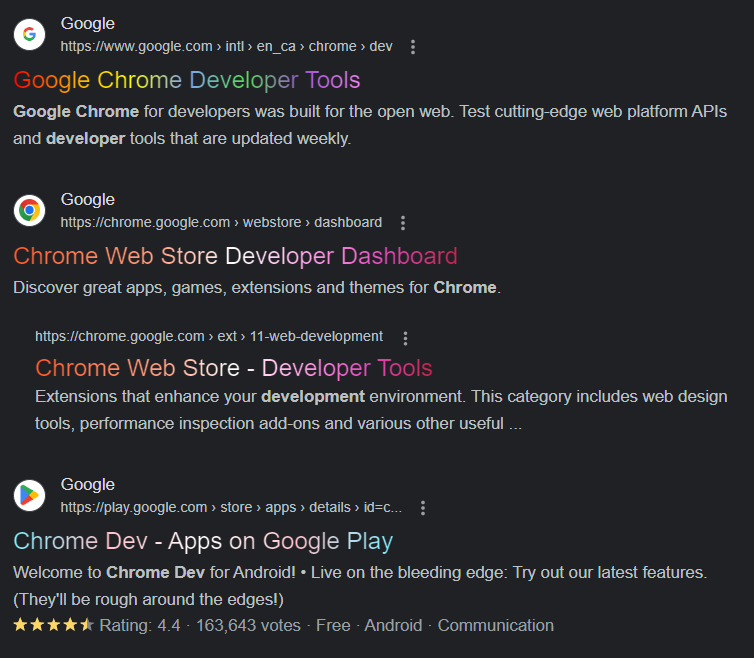Click snippet 'Welcome to Chrome Dev for Android!'
The image size is (754, 658).
pos(360,586)
